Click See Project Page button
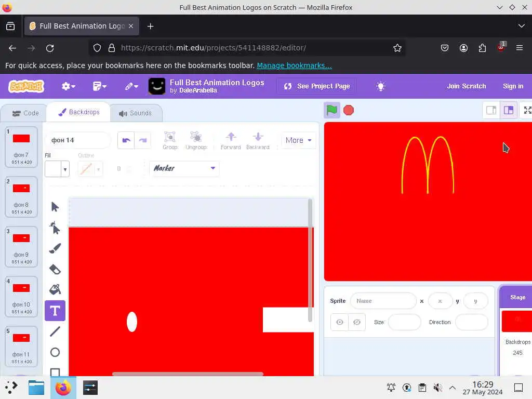This screenshot has height=399, width=532. click(317, 86)
